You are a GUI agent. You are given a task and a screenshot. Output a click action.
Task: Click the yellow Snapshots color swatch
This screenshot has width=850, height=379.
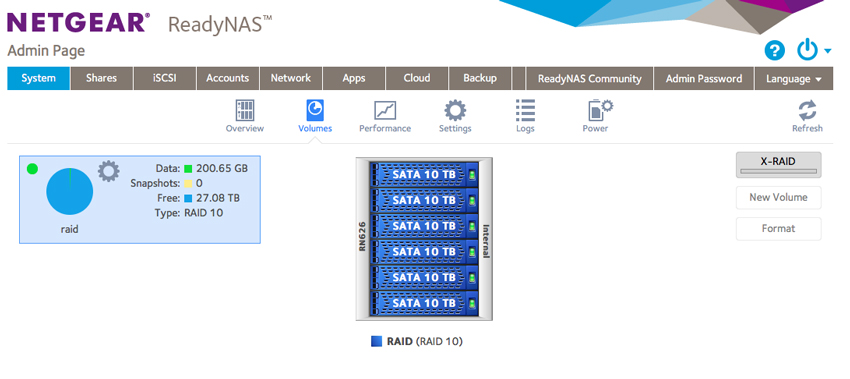[x=188, y=183]
